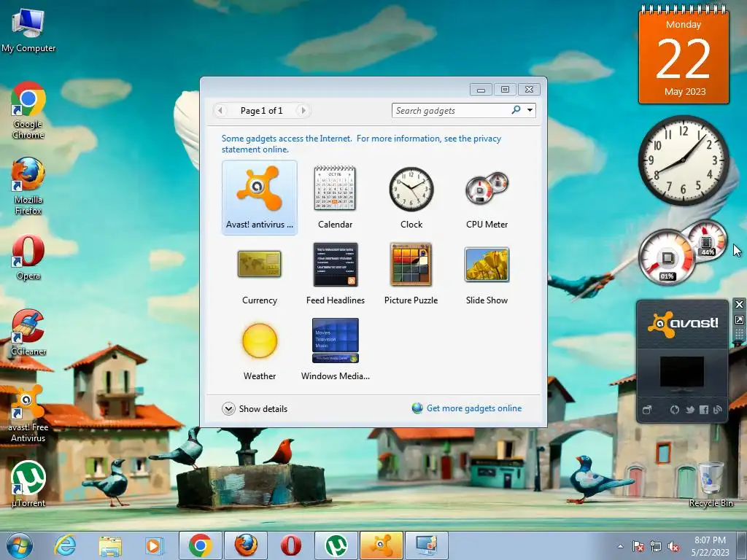Click the larger-size arrow on avast gadget
This screenshot has width=747, height=560.
point(739,320)
